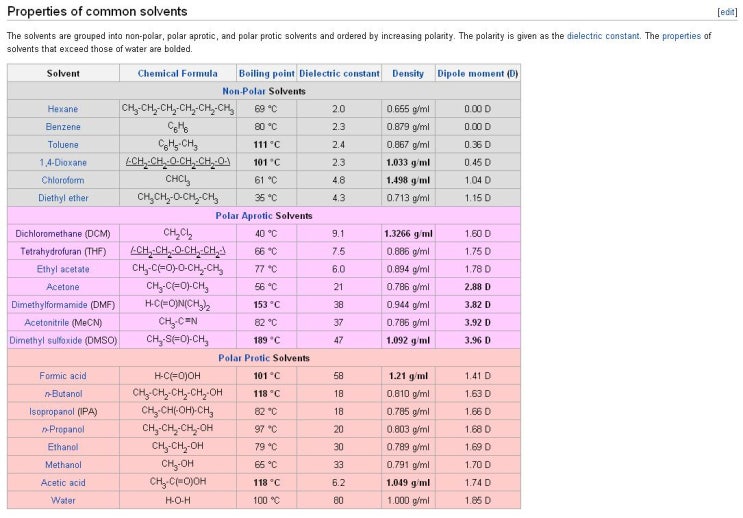Open the Formic acid solvent link
The height and width of the screenshot is (518, 743).
tap(63, 376)
